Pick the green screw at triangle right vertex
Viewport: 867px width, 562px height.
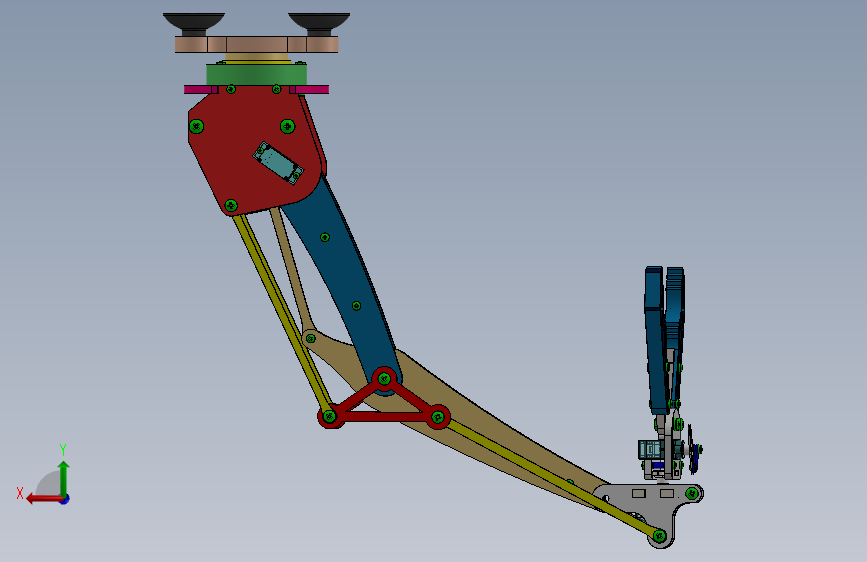437,417
